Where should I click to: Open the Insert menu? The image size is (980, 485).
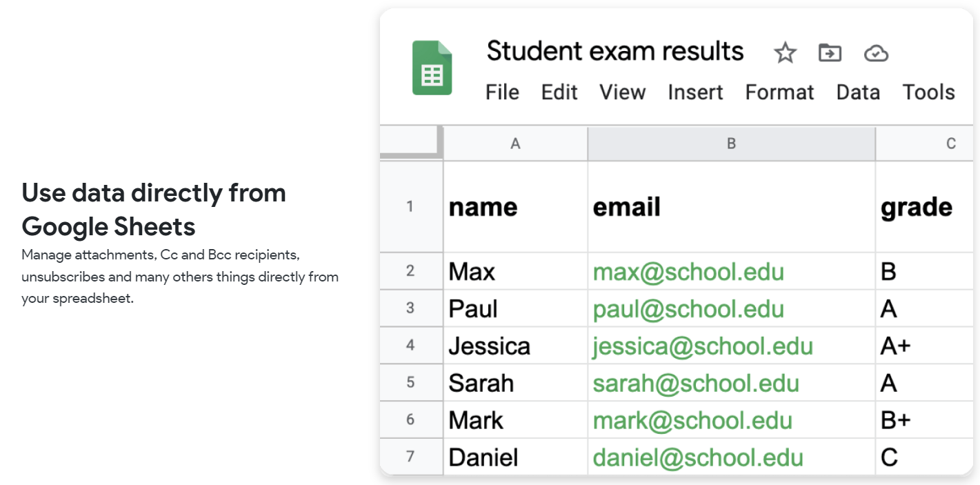pyautogui.click(x=695, y=92)
